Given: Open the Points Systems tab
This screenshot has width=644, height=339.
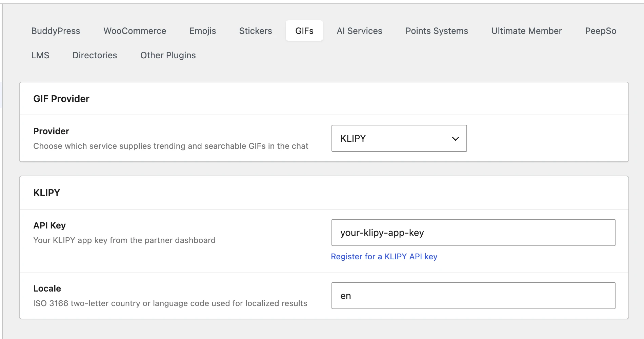Looking at the screenshot, I should [437, 31].
